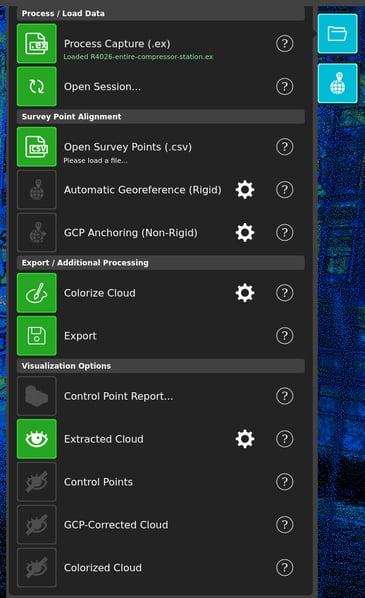Open help for GCP-Corrected Cloud
Image resolution: width=365 pixels, height=598 pixels.
[x=285, y=525]
